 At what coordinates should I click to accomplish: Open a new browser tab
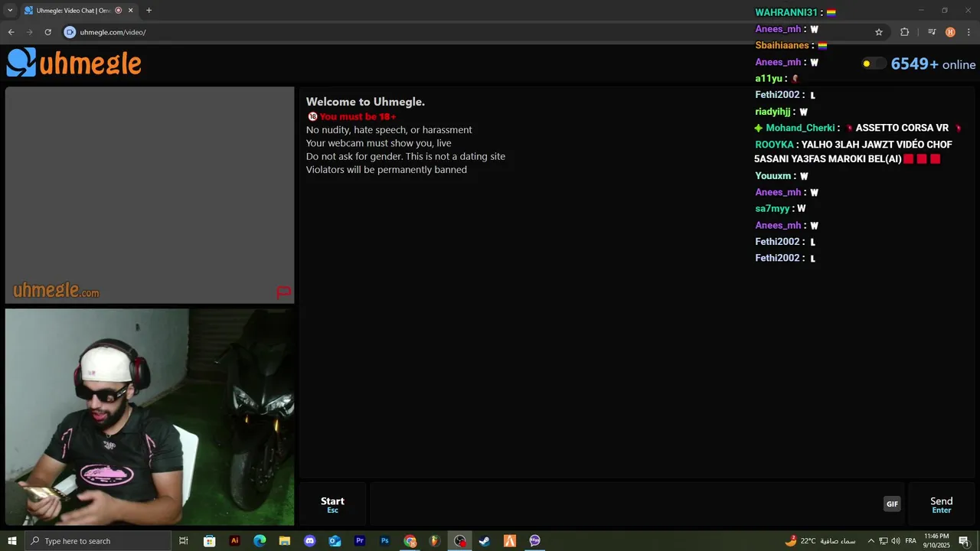(149, 10)
